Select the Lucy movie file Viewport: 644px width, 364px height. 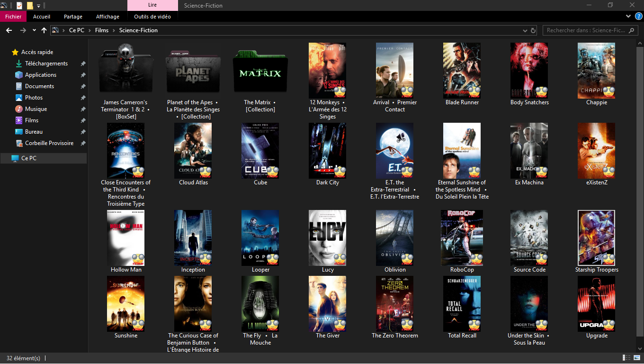tap(328, 238)
